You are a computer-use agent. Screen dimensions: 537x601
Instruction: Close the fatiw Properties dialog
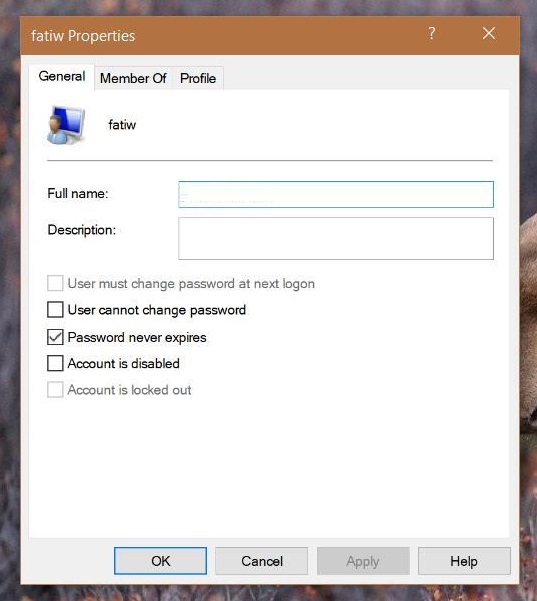coord(489,34)
